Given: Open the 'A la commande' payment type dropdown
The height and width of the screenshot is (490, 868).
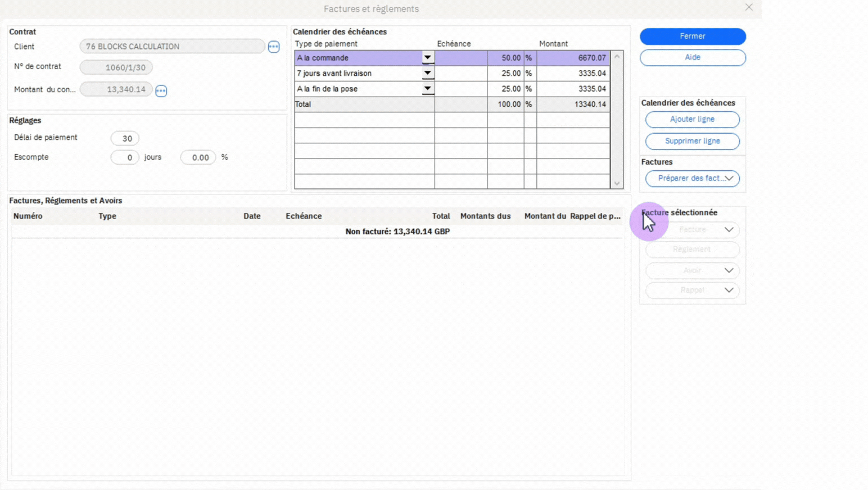Looking at the screenshot, I should click(x=427, y=58).
